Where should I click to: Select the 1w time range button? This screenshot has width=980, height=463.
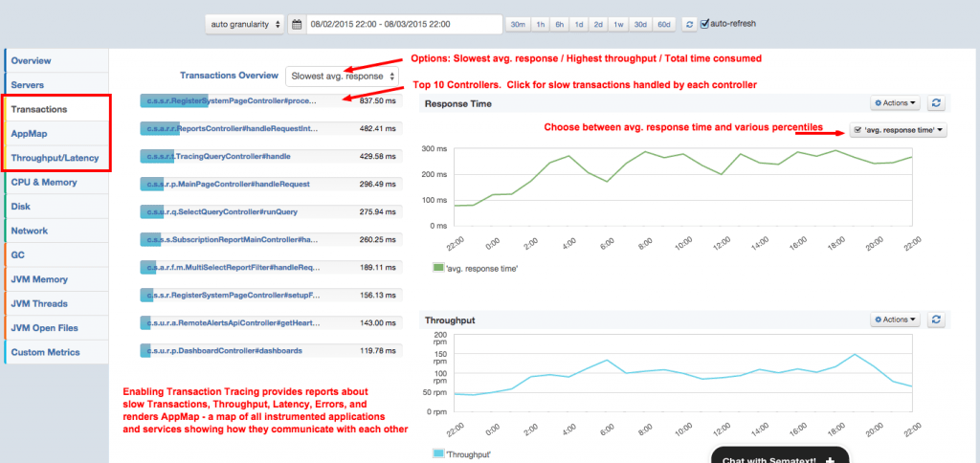pos(619,23)
